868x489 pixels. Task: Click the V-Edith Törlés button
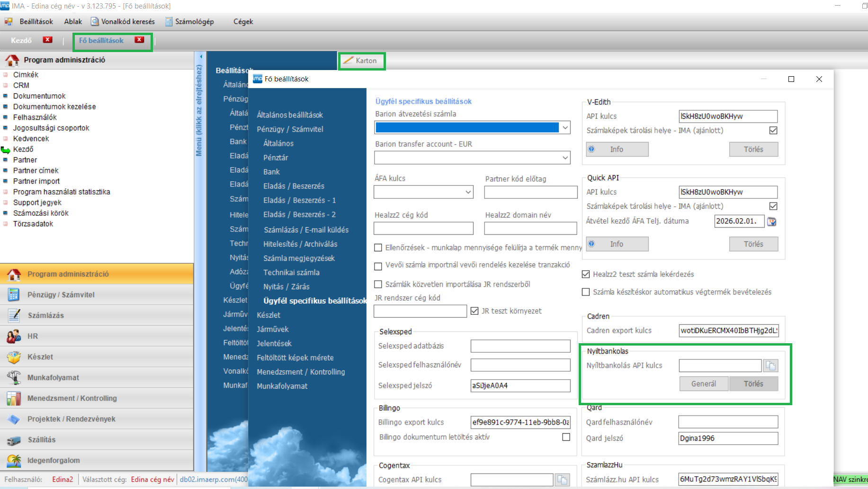753,149
